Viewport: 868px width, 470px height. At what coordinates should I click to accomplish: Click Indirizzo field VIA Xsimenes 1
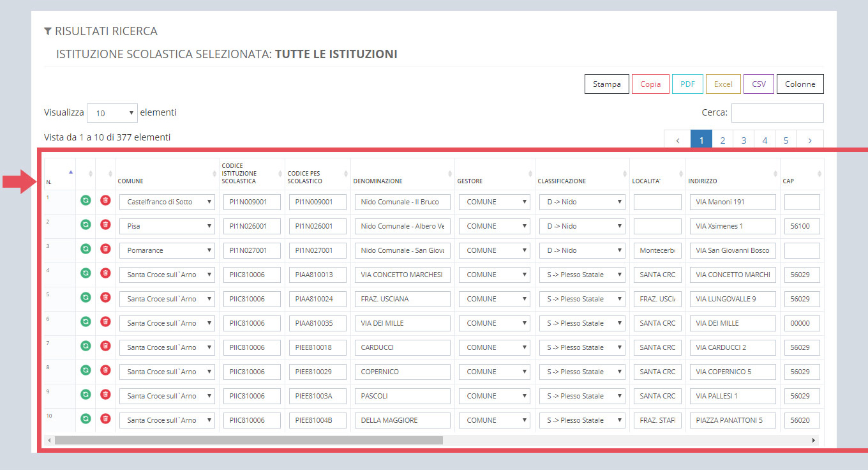[733, 226]
